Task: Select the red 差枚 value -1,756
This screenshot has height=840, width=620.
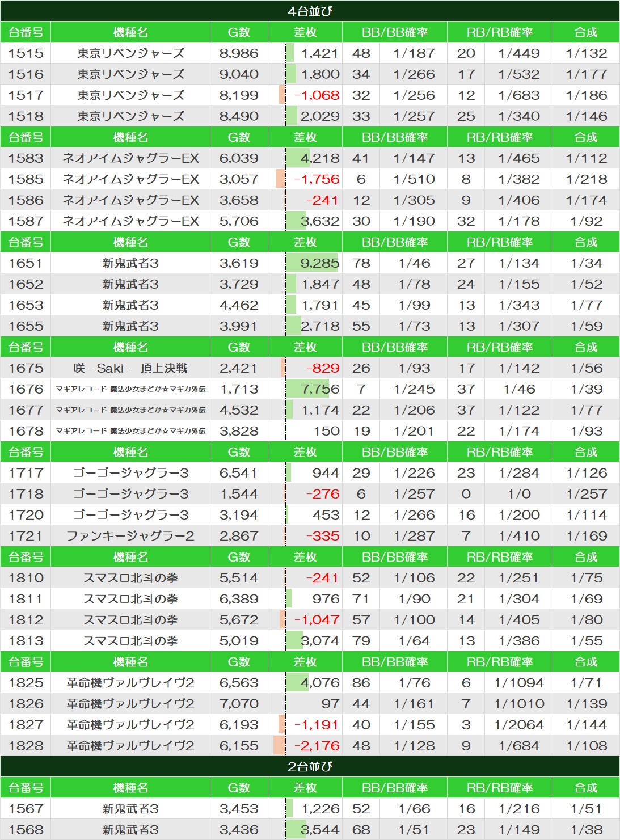Action: pyautogui.click(x=317, y=179)
